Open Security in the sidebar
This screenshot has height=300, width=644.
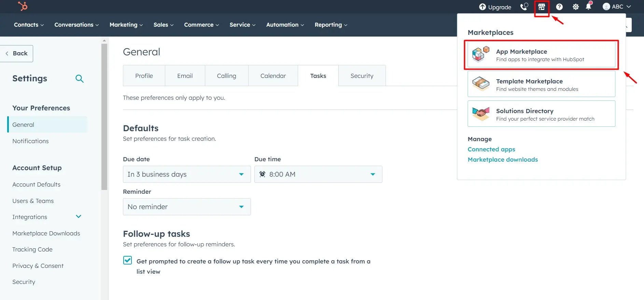point(24,282)
